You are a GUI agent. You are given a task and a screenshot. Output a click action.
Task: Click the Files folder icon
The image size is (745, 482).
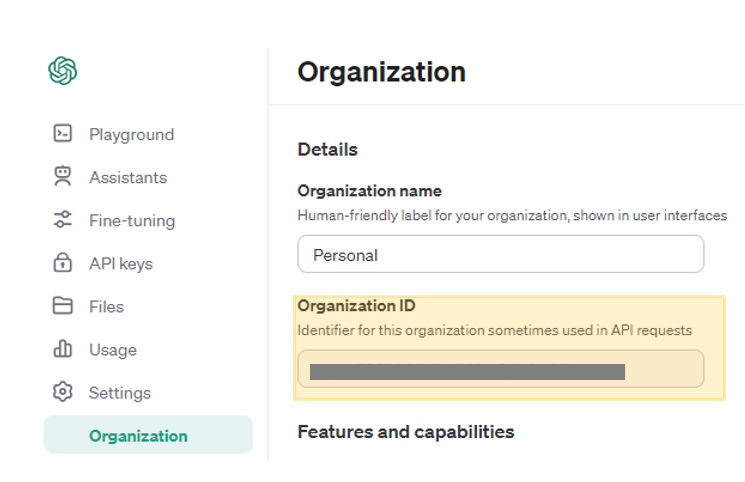click(x=63, y=306)
